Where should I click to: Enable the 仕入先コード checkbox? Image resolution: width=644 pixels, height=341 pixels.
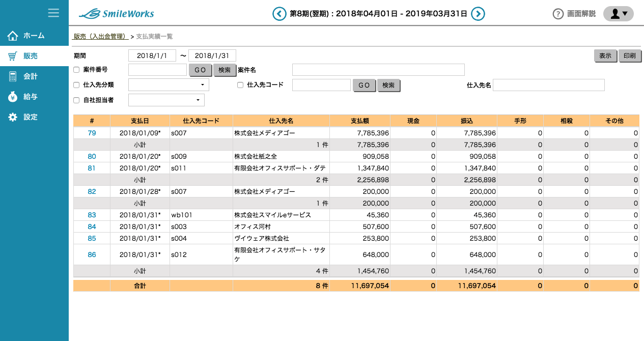pos(240,85)
